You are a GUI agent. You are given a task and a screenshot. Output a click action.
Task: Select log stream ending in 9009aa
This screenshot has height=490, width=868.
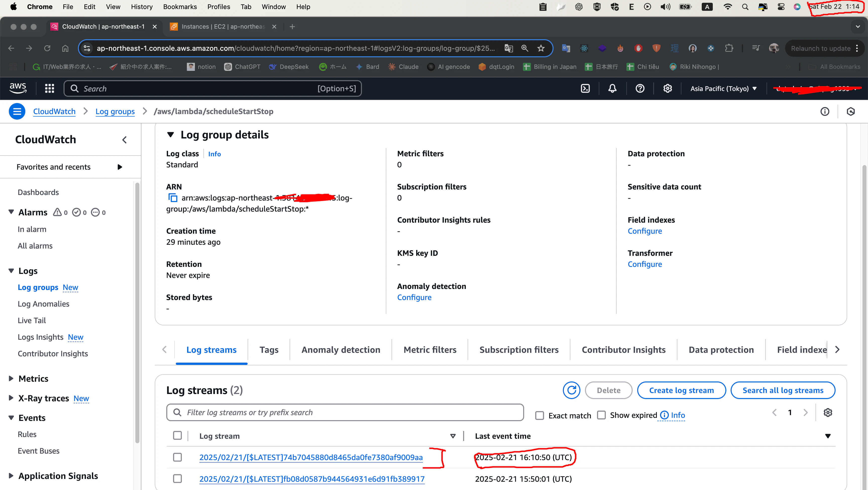(x=177, y=457)
